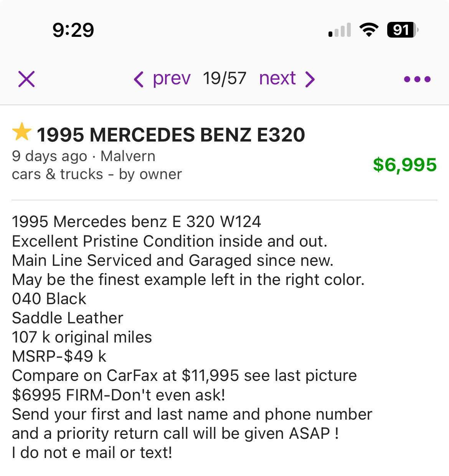Tap the "$6995 FIRM-Don't even ask!" line

[119, 395]
